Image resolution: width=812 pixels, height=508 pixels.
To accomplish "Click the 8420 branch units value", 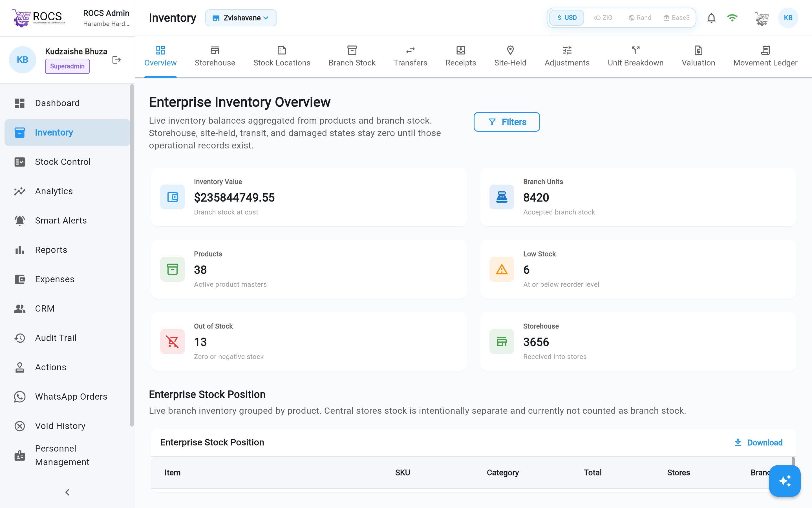I will pos(536,197).
